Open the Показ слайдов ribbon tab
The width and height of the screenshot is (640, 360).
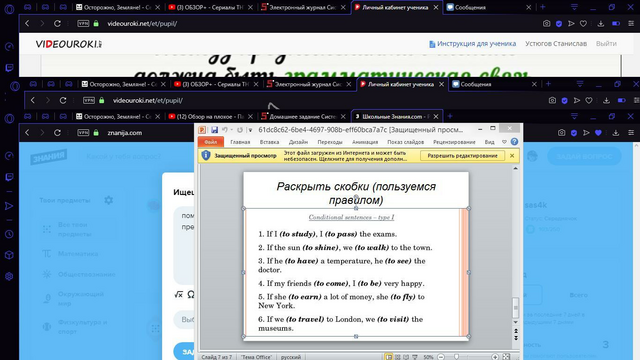pyautogui.click(x=405, y=142)
